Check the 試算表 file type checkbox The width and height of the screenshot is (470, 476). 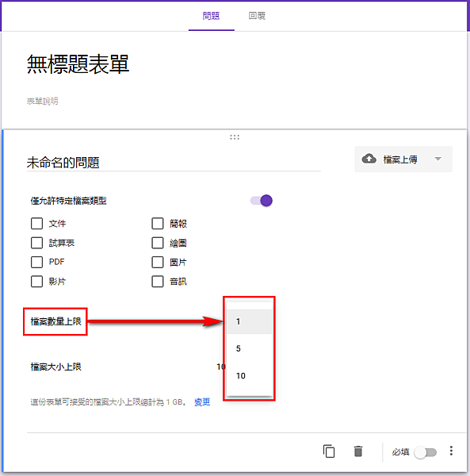tap(36, 243)
